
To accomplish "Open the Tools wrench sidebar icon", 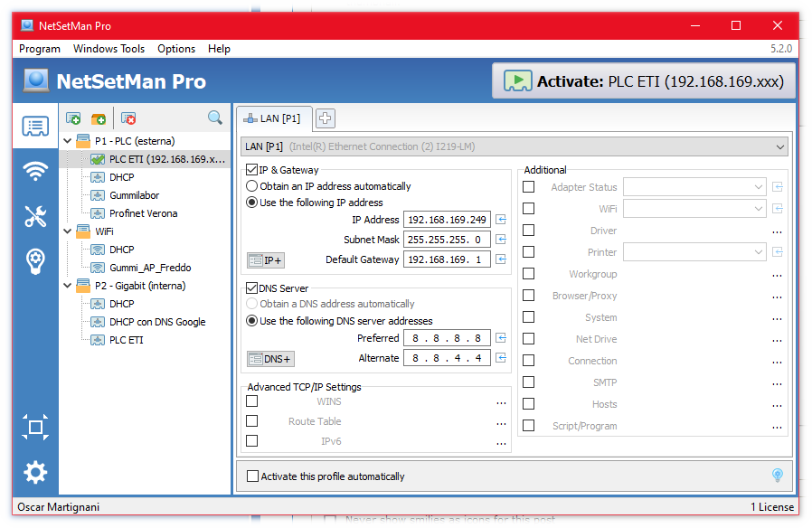I will pyautogui.click(x=35, y=216).
